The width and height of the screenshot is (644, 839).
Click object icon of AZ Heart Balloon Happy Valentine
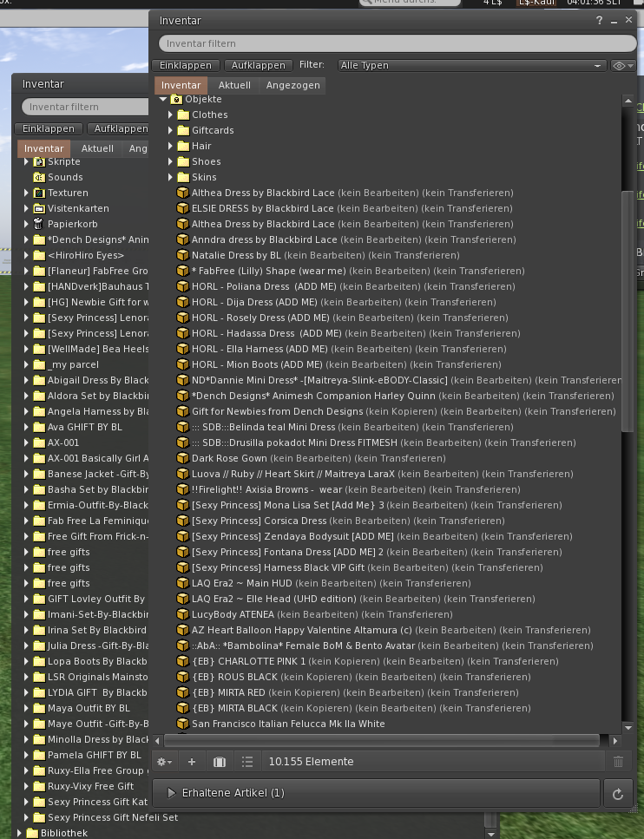tap(182, 630)
